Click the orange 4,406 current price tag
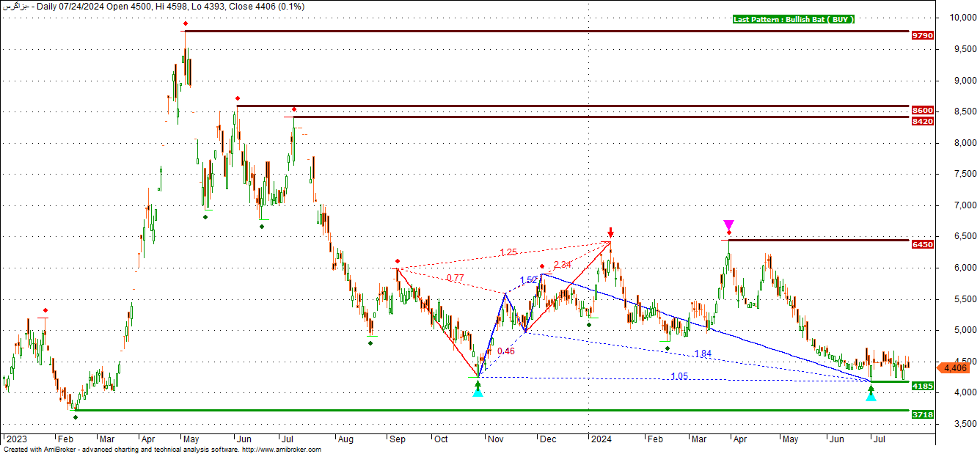980x454 pixels. (x=953, y=367)
